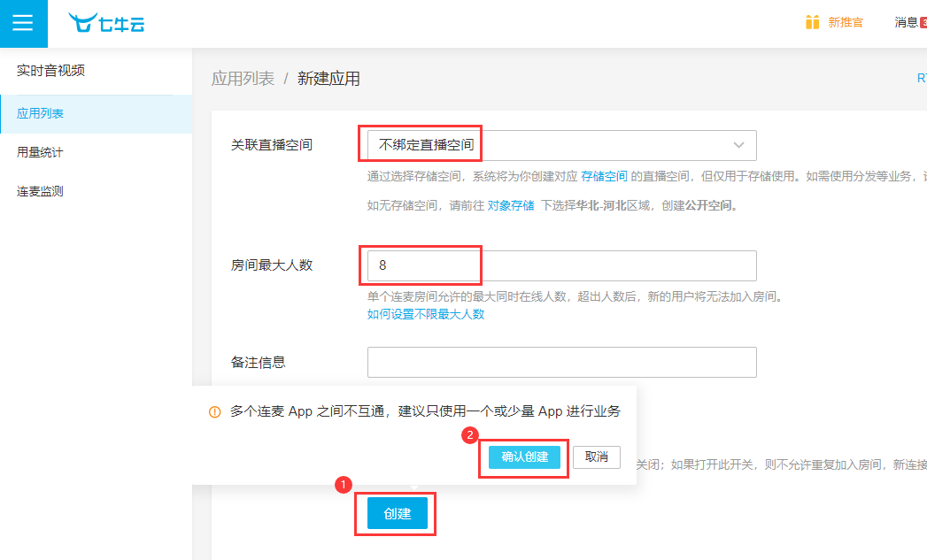Click 确认创建 in the confirmation popover

click(x=524, y=457)
